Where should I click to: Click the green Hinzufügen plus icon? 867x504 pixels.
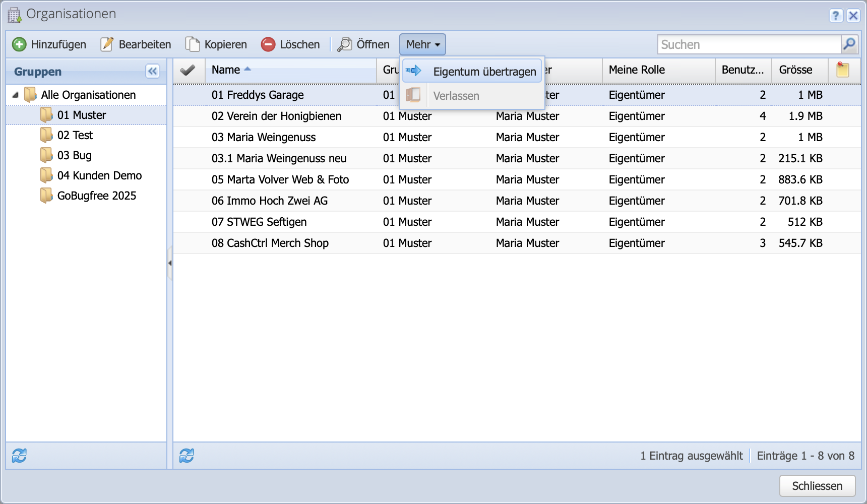click(x=19, y=44)
